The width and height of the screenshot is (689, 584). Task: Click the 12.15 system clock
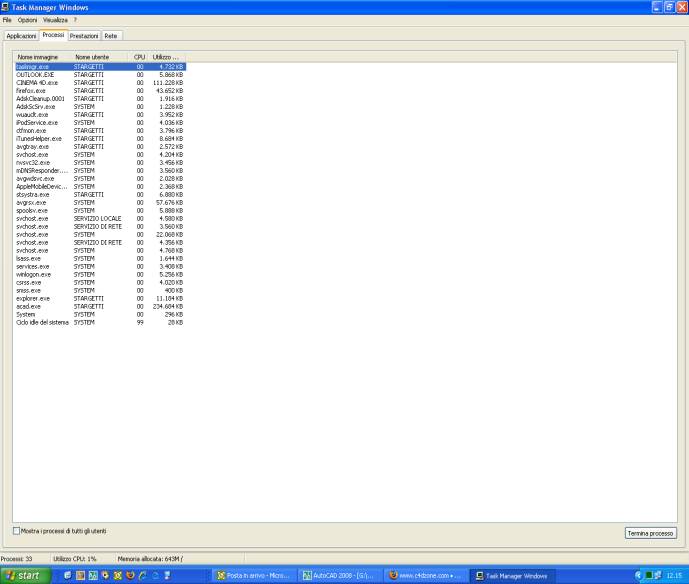(674, 575)
